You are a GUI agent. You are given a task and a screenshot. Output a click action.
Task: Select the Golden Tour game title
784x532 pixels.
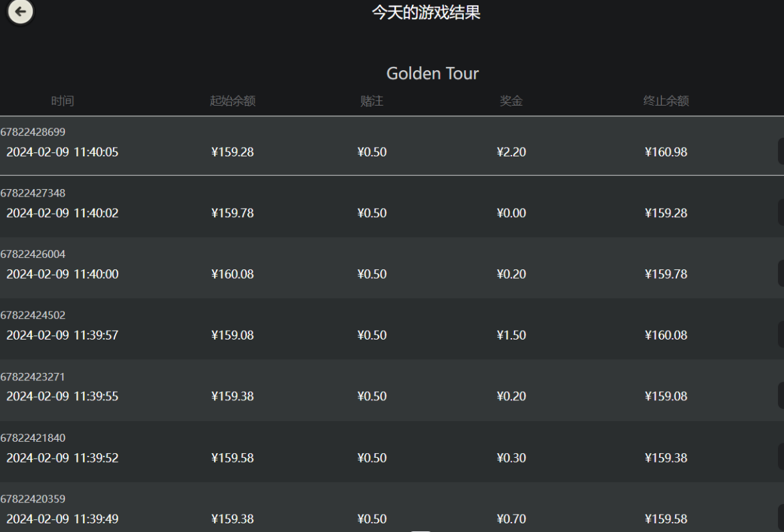(x=432, y=74)
